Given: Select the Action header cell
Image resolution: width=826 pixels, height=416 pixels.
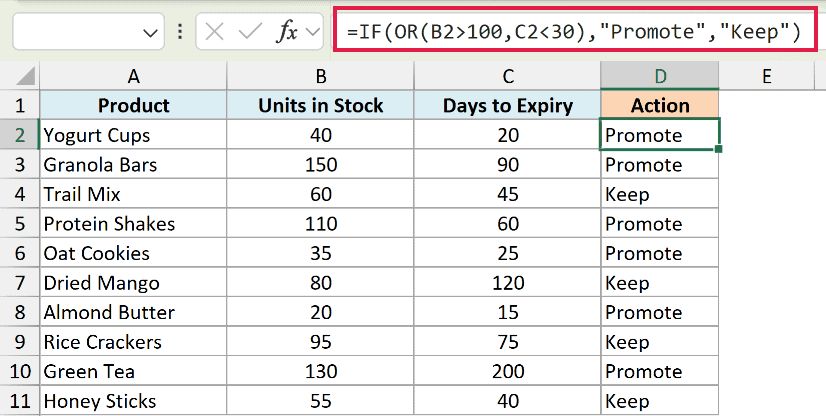Looking at the screenshot, I should (660, 105).
